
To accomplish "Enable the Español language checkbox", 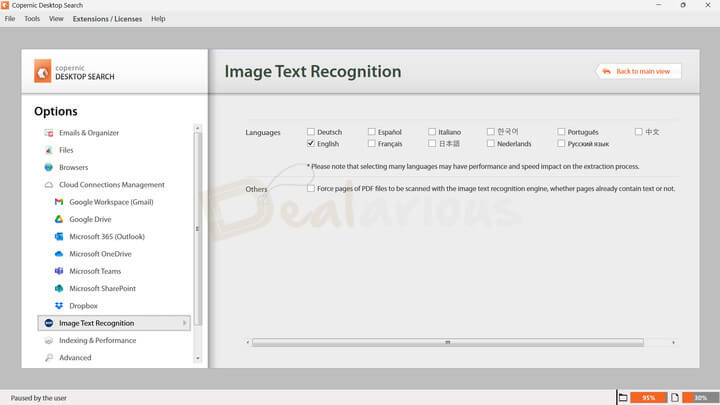I will coord(371,132).
